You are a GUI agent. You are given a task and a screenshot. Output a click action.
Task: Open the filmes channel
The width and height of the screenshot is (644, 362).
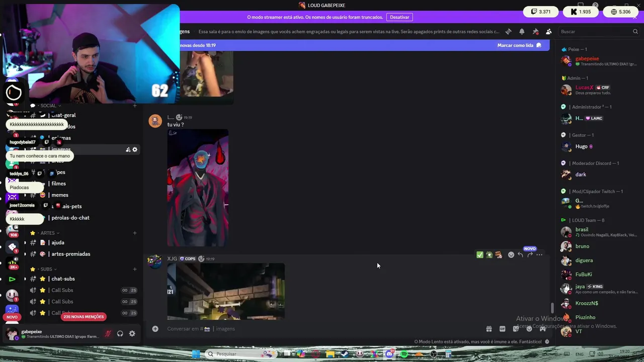click(83, 184)
